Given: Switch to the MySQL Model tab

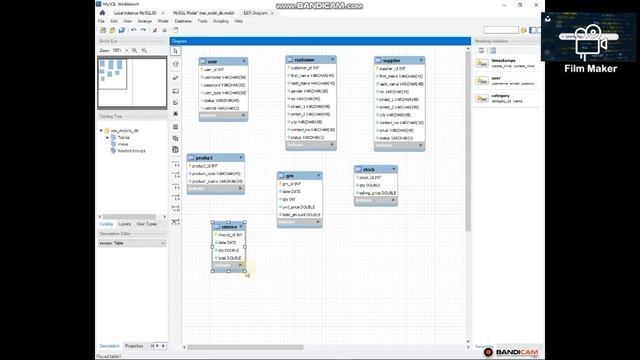Looking at the screenshot, I should [x=204, y=13].
